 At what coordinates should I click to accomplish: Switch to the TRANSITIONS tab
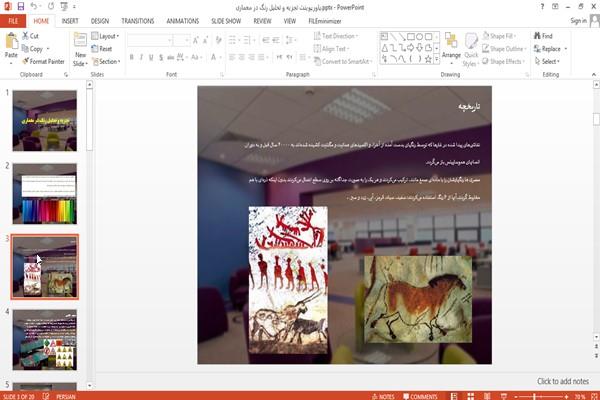(138, 21)
